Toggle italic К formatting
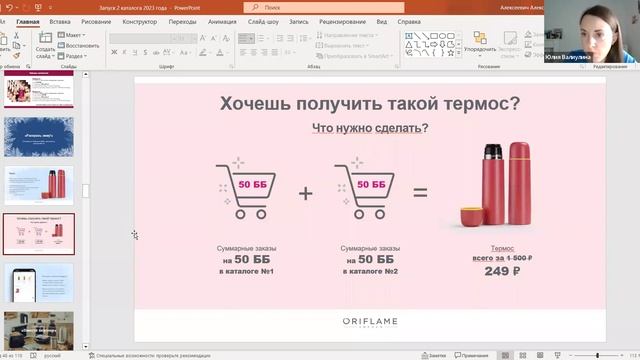 coord(124,52)
